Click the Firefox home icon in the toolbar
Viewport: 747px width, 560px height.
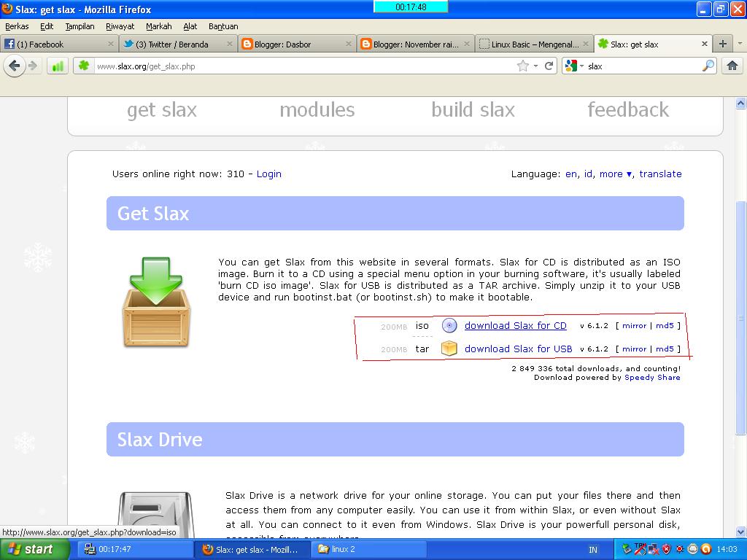click(x=732, y=65)
